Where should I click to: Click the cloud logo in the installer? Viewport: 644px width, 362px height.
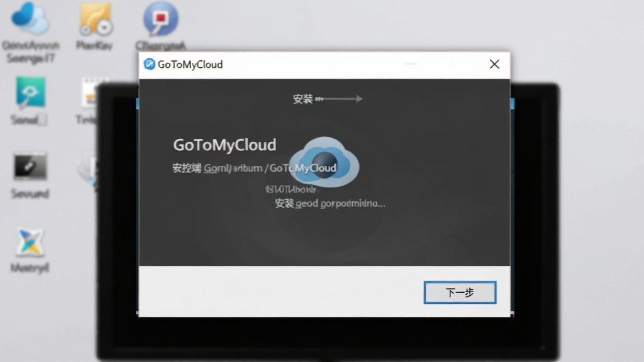(x=324, y=162)
